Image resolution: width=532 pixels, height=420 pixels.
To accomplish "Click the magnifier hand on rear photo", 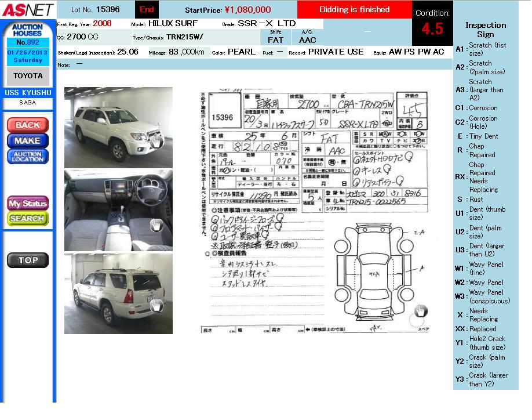I will [x=155, y=305].
